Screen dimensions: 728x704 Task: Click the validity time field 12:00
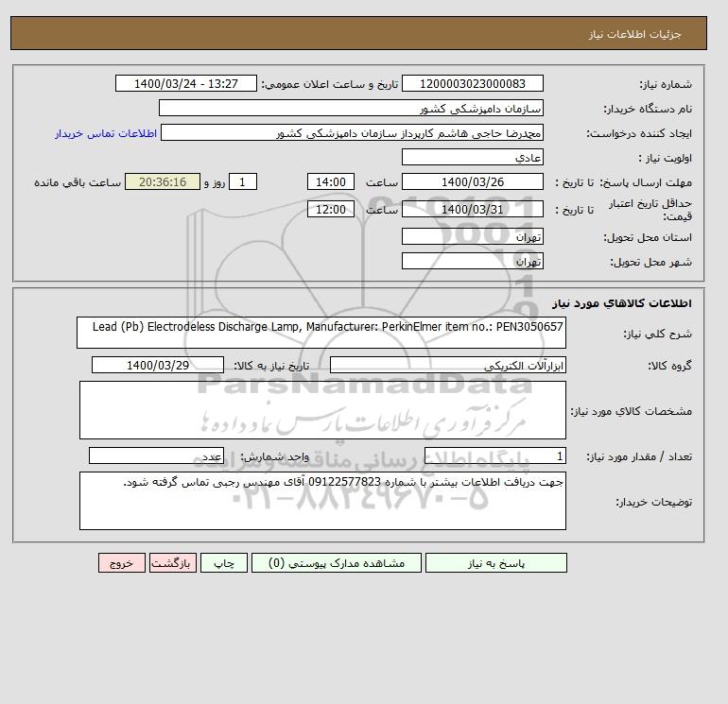pos(331,209)
